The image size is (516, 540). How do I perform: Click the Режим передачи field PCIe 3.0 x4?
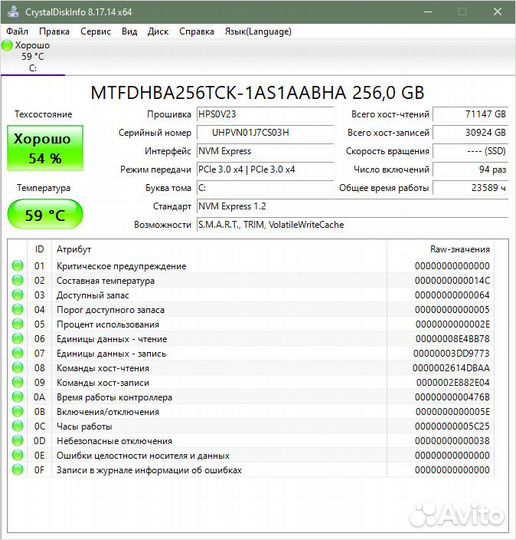coord(265,169)
